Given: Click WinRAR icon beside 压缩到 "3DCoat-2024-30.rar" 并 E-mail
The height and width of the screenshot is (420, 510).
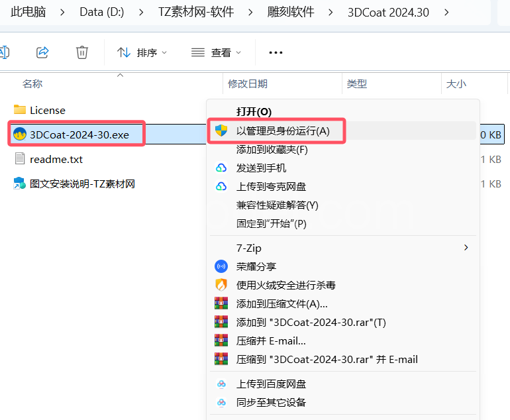Looking at the screenshot, I should 221,359.
